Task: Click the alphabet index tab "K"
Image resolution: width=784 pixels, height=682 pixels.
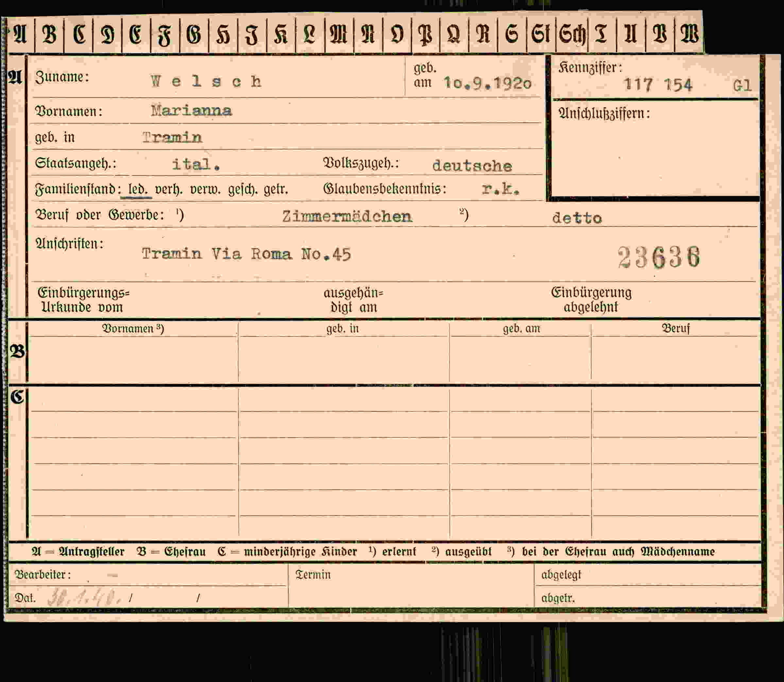Action: [281, 34]
